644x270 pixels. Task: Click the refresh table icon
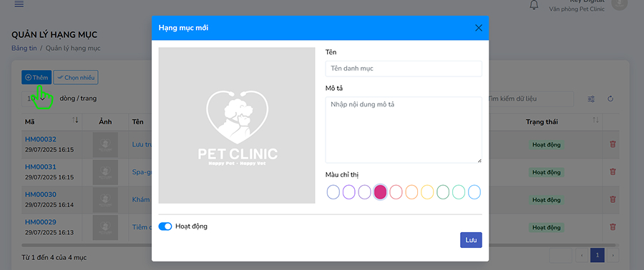pyautogui.click(x=610, y=99)
